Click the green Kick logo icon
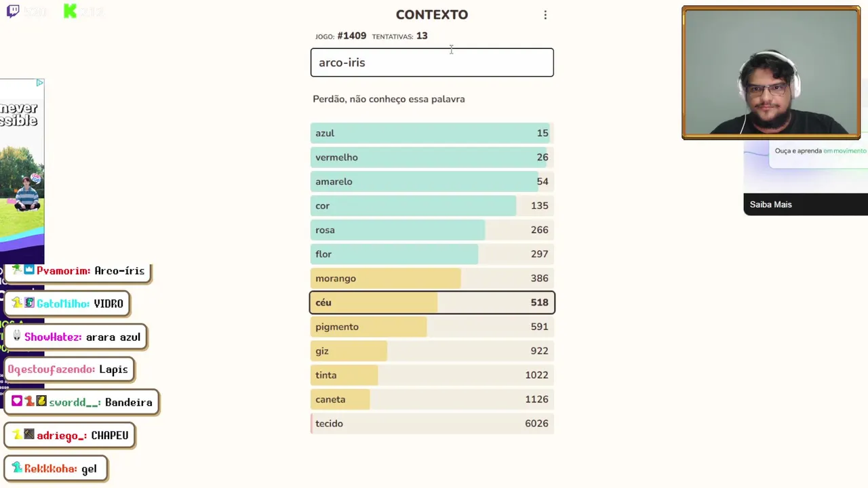868x488 pixels. click(70, 11)
